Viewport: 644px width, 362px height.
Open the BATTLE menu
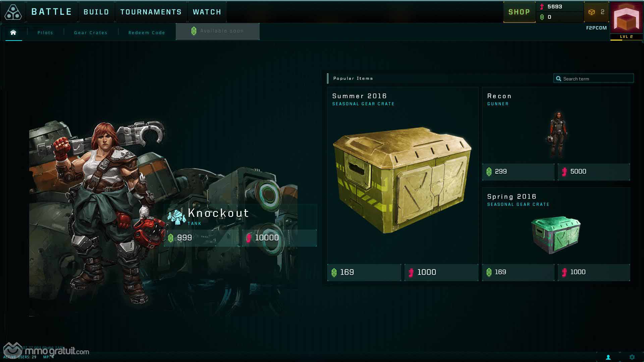click(x=52, y=12)
